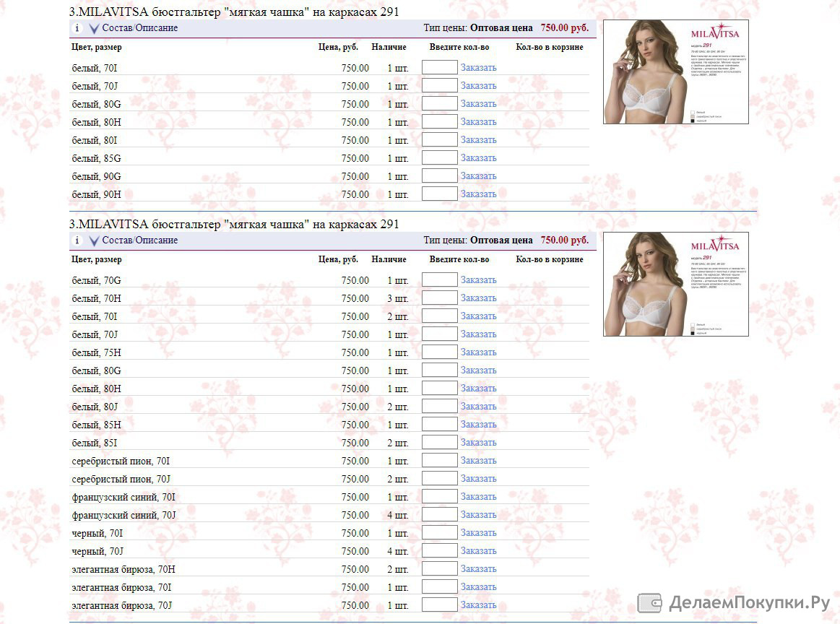The width and height of the screenshot is (840, 624).
Task: Focus the quantity field for французский синий, 70I
Action: point(439,496)
